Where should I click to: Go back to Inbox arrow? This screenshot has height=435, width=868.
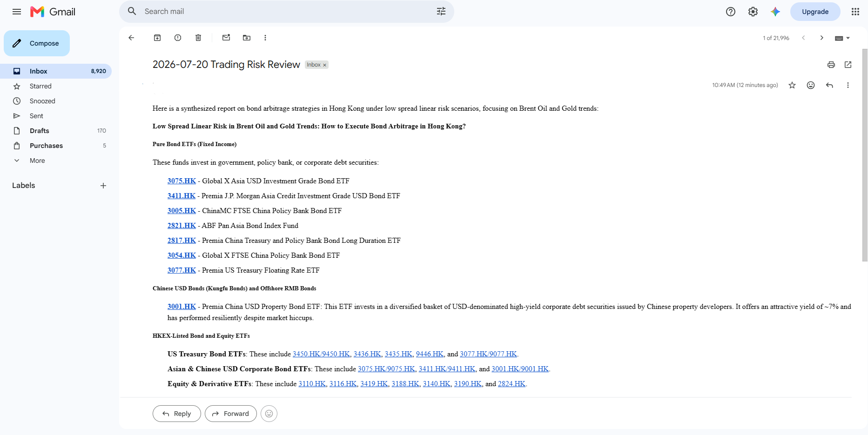(131, 38)
